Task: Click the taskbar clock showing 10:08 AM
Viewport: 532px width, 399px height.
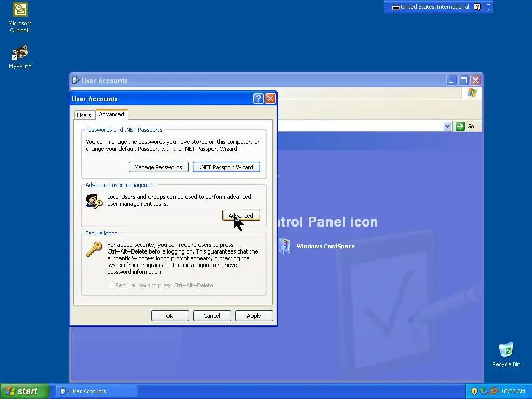Action: click(513, 391)
